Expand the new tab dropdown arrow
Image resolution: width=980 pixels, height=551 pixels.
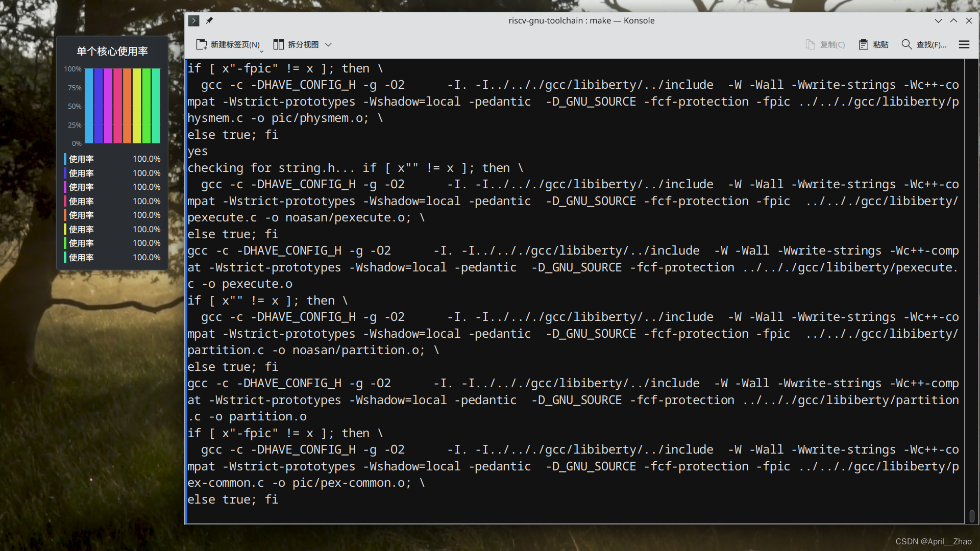[262, 51]
